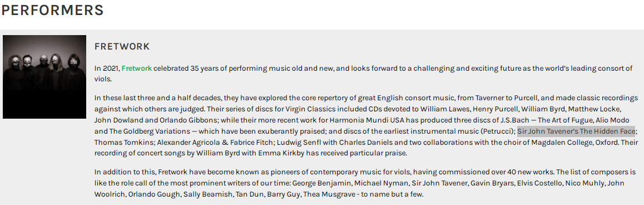This screenshot has width=644, height=205.
Task: Click the FRETWORK performer heading
Action: [122, 47]
